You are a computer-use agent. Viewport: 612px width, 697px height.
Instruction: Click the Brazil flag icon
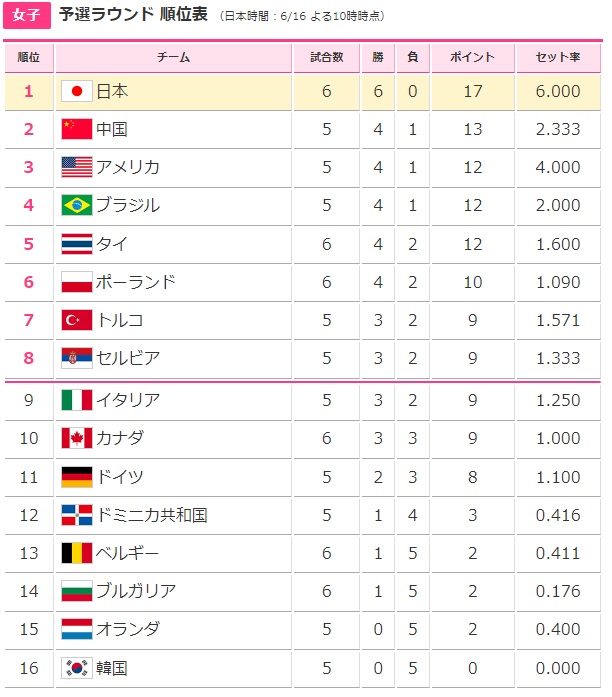(x=76, y=205)
